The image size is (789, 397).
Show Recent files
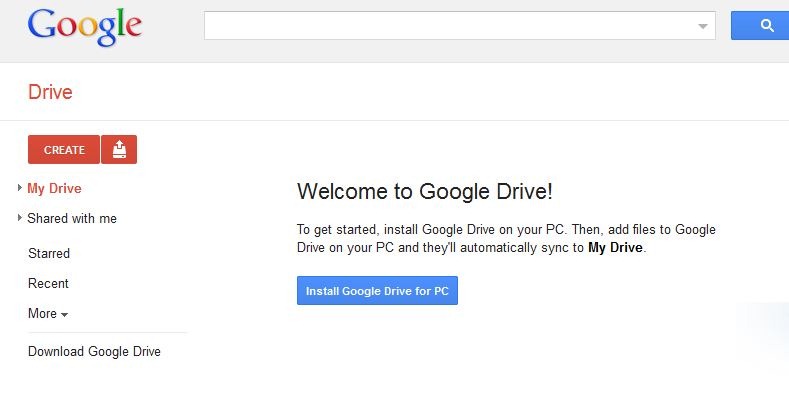click(x=48, y=283)
